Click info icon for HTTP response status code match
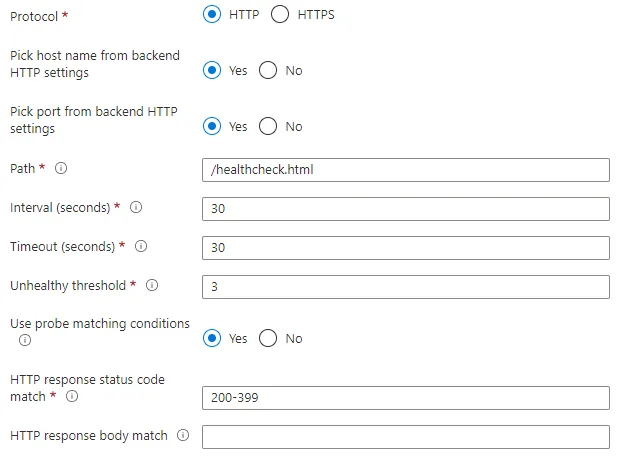Viewport: 621px width, 456px height. 72,397
